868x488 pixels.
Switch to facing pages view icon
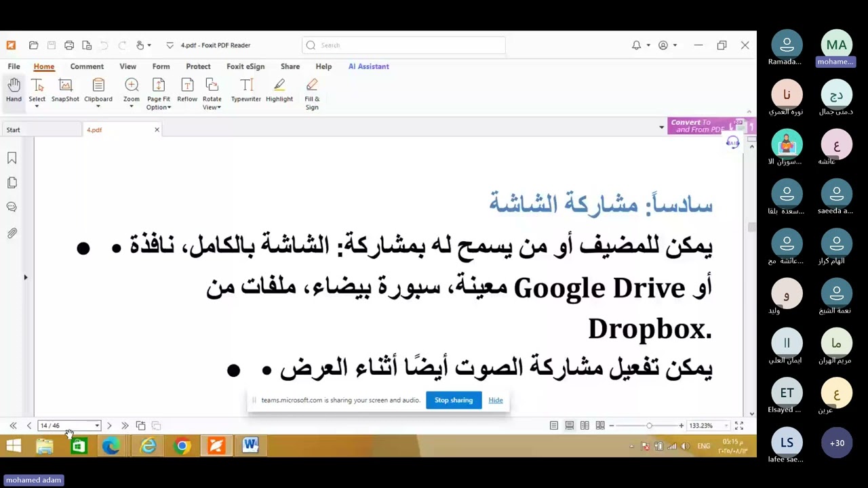point(585,426)
